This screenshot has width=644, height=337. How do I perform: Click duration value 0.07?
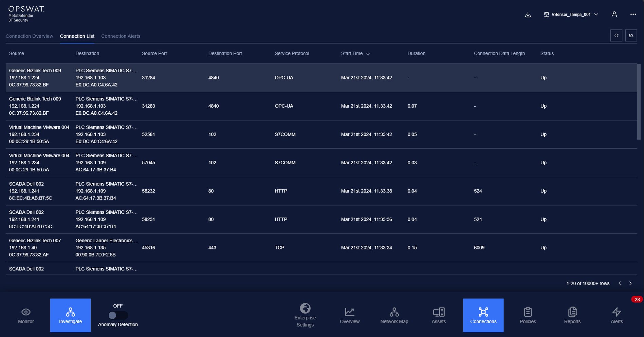412,106
